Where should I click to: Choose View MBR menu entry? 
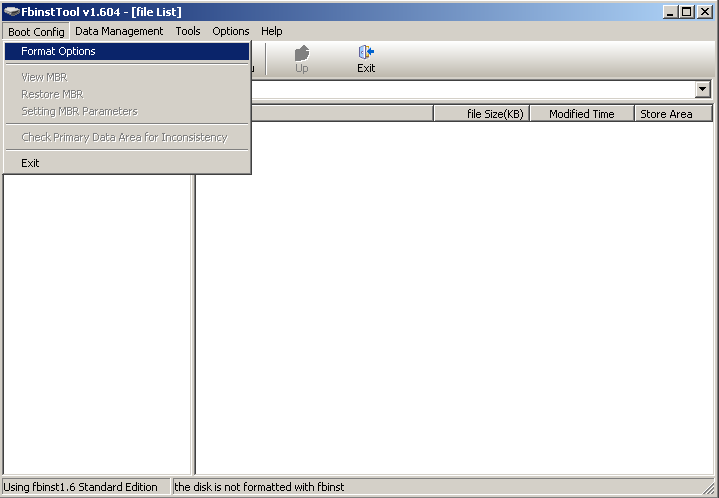point(127,77)
